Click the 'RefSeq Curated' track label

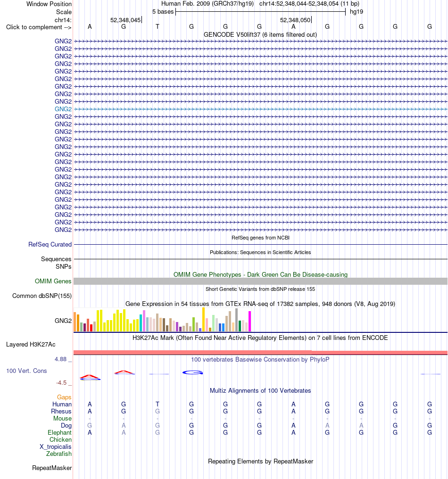click(50, 244)
